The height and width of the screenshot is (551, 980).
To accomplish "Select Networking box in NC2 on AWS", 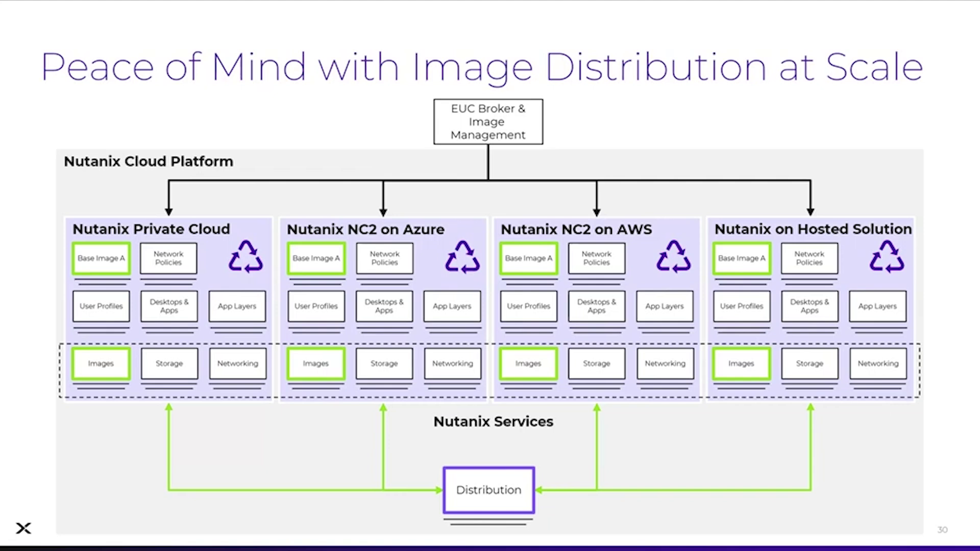I will 665,364.
